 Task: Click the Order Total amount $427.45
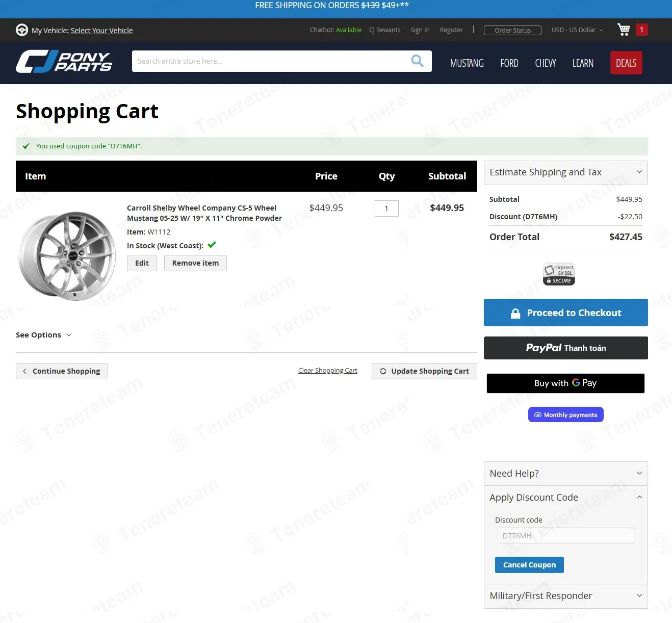pos(626,237)
